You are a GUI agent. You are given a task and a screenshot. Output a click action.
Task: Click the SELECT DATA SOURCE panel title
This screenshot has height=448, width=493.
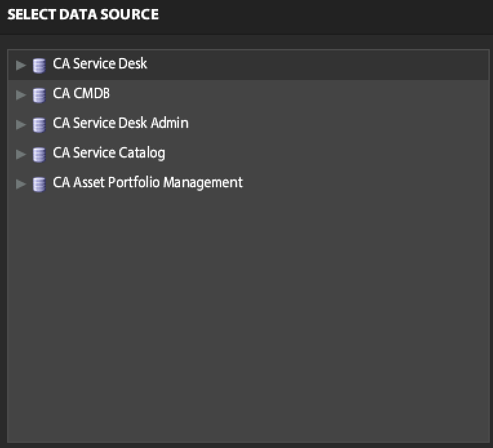pos(83,14)
